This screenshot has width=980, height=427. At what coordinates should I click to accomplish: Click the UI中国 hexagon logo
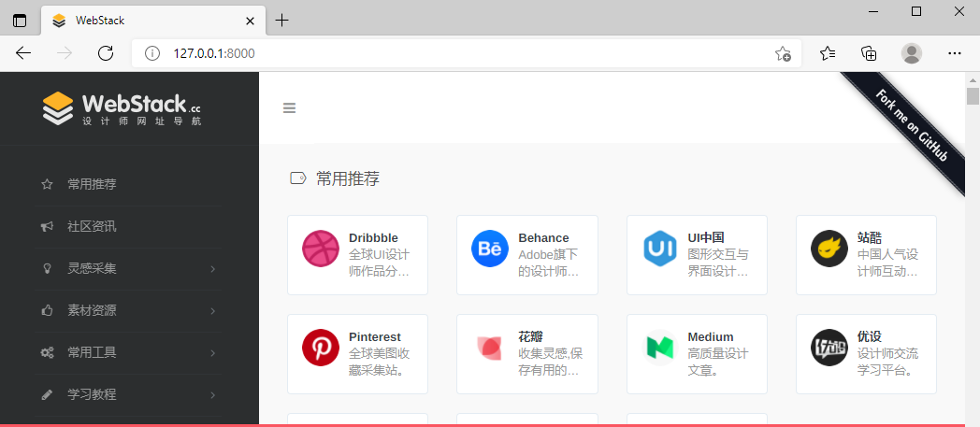[x=660, y=249]
